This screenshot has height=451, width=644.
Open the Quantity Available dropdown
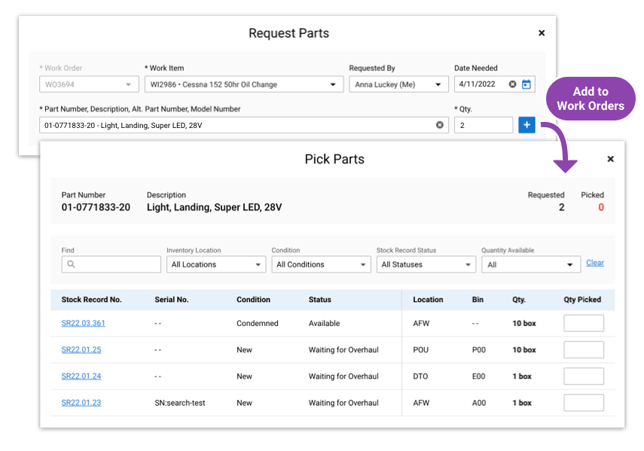point(531,265)
